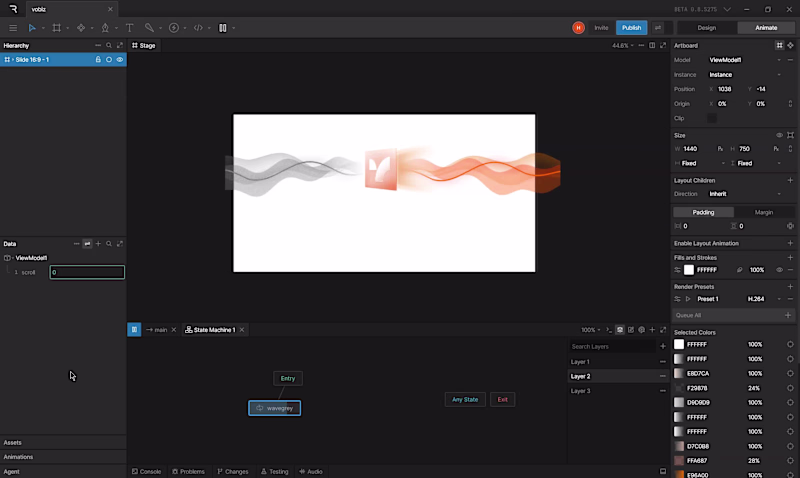Select the Any State node
The height and width of the screenshot is (478, 800).
click(465, 399)
